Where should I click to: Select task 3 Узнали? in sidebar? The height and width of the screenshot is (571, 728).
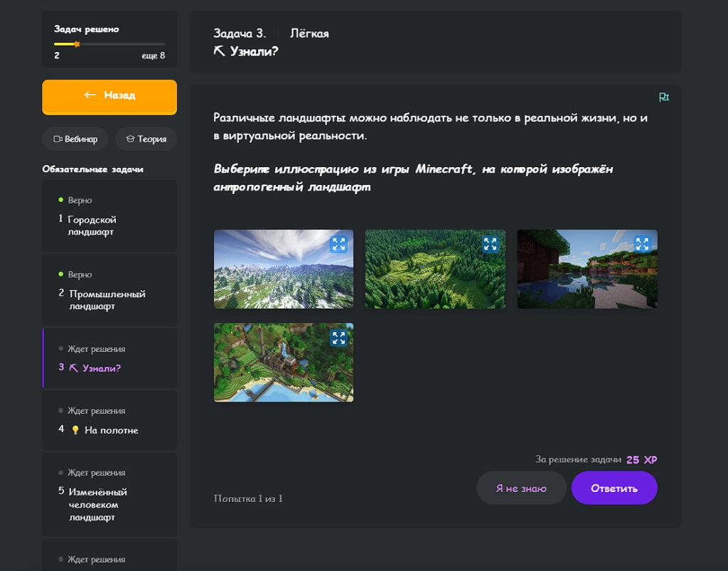[x=109, y=358]
